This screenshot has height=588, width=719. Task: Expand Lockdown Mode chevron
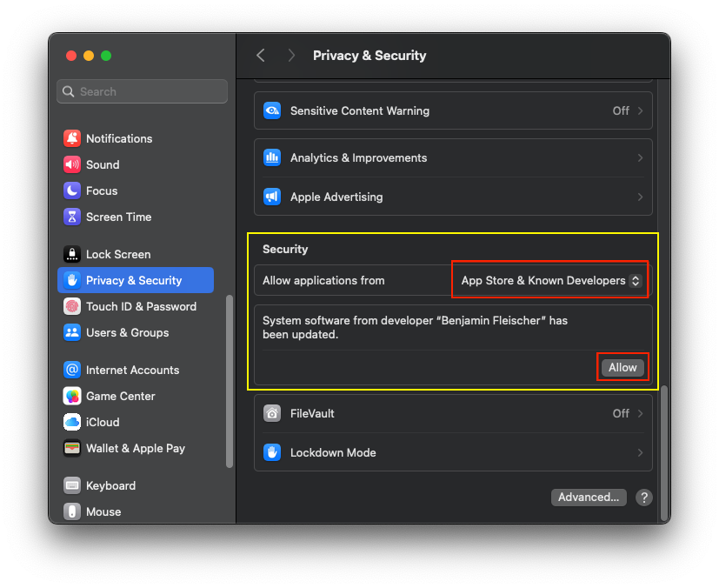[640, 452]
